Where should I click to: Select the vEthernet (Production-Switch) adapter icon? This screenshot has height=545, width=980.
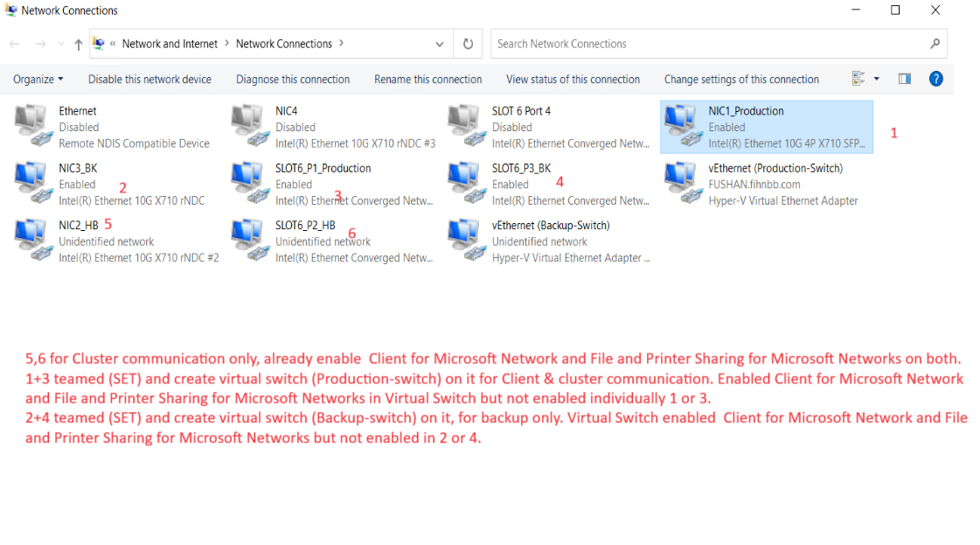pos(683,183)
